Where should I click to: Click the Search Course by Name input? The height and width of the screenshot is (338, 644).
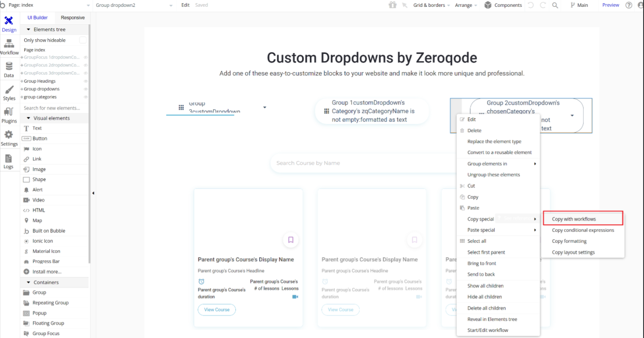pyautogui.click(x=363, y=163)
